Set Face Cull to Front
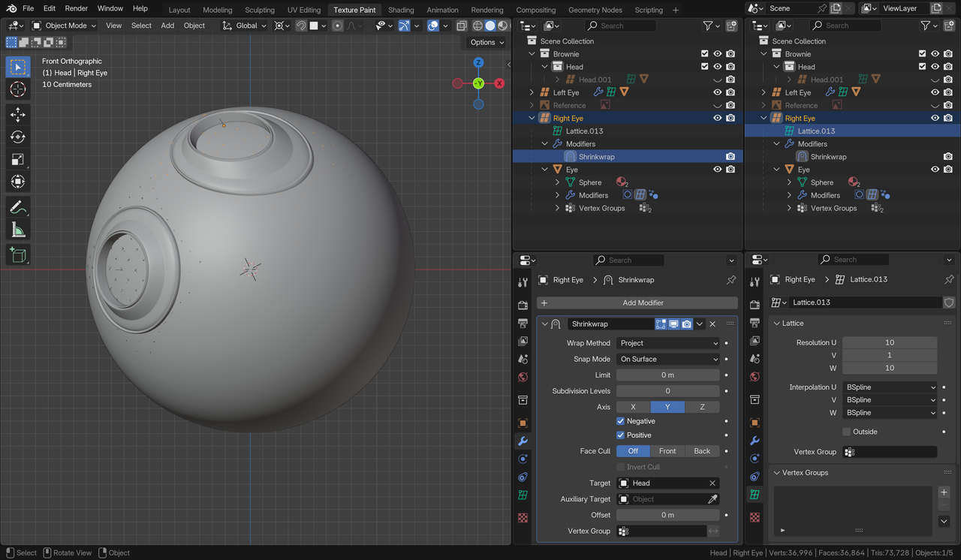The width and height of the screenshot is (961, 560). [667, 451]
